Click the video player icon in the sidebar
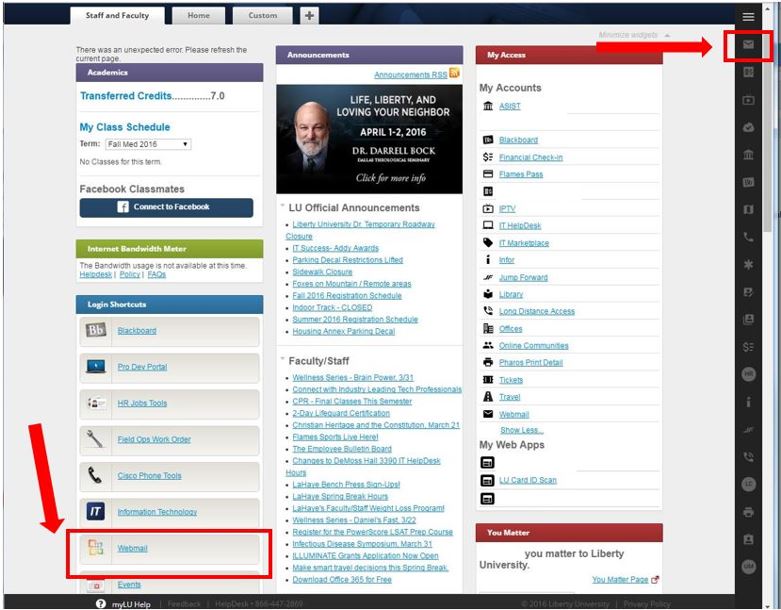Image resolution: width=781 pixels, height=610 pixels. pos(748,100)
